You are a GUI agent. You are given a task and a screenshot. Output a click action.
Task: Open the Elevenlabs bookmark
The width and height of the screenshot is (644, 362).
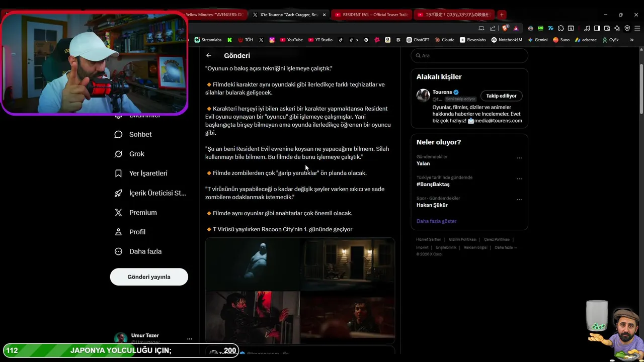pyautogui.click(x=473, y=40)
